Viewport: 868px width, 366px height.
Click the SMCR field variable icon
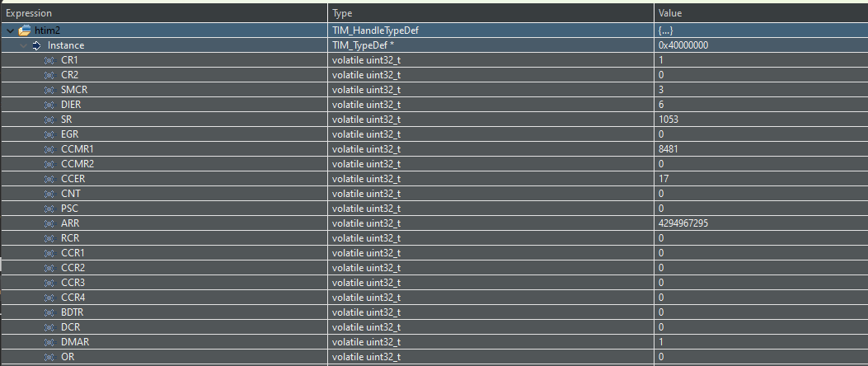49,90
